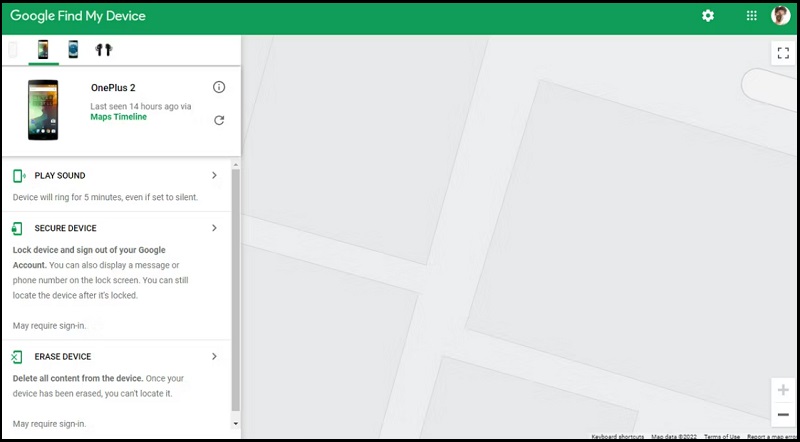Click the 'Map data ©2022' text
Image resolution: width=800 pixels, height=442 pixels.
(674, 437)
